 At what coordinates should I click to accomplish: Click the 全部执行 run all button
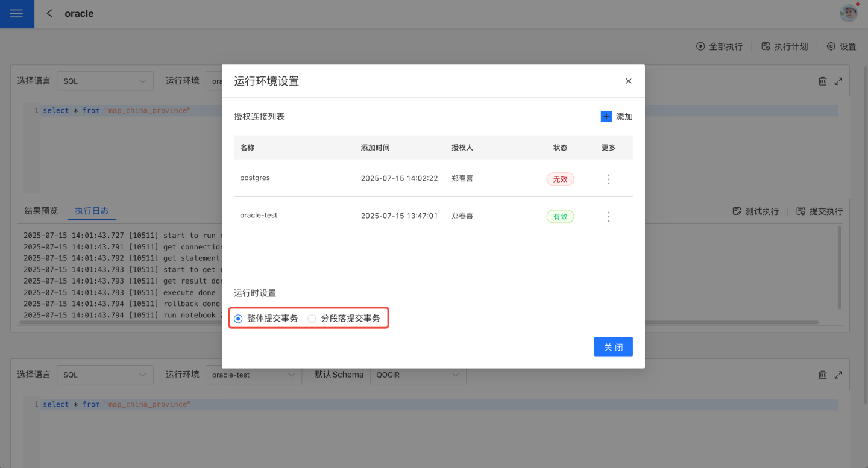click(x=719, y=46)
